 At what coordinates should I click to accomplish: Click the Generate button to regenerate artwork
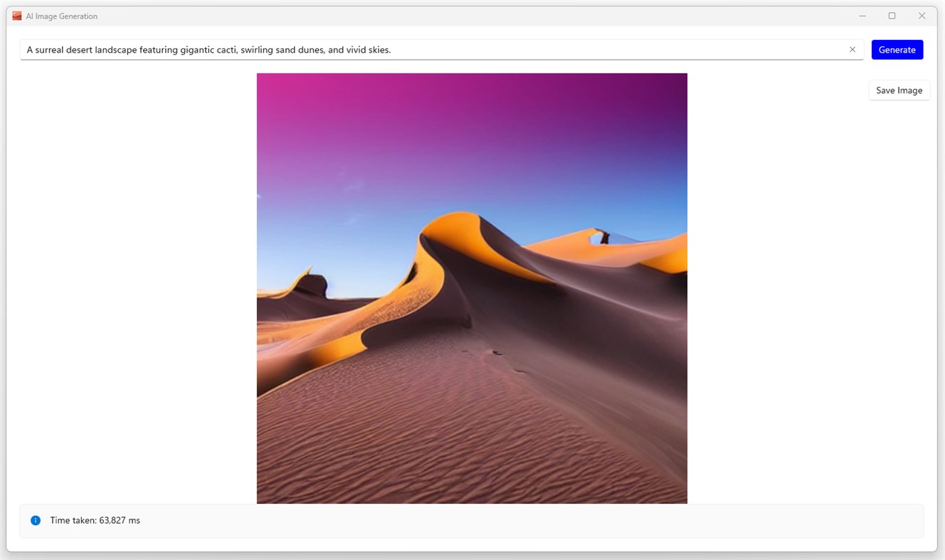pyautogui.click(x=897, y=49)
